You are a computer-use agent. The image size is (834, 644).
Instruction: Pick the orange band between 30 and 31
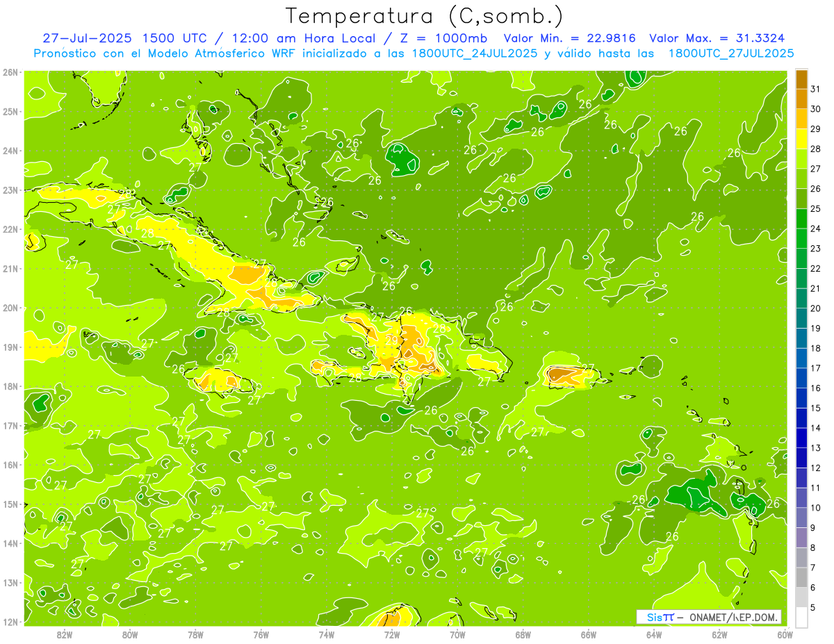(801, 99)
